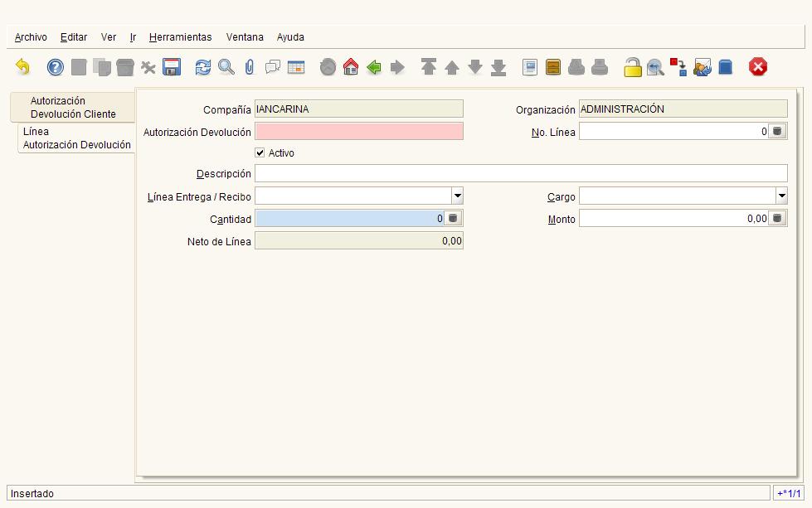Open zoom across magnifier with arrow icon
The image size is (812, 508).
pyautogui.click(x=655, y=67)
